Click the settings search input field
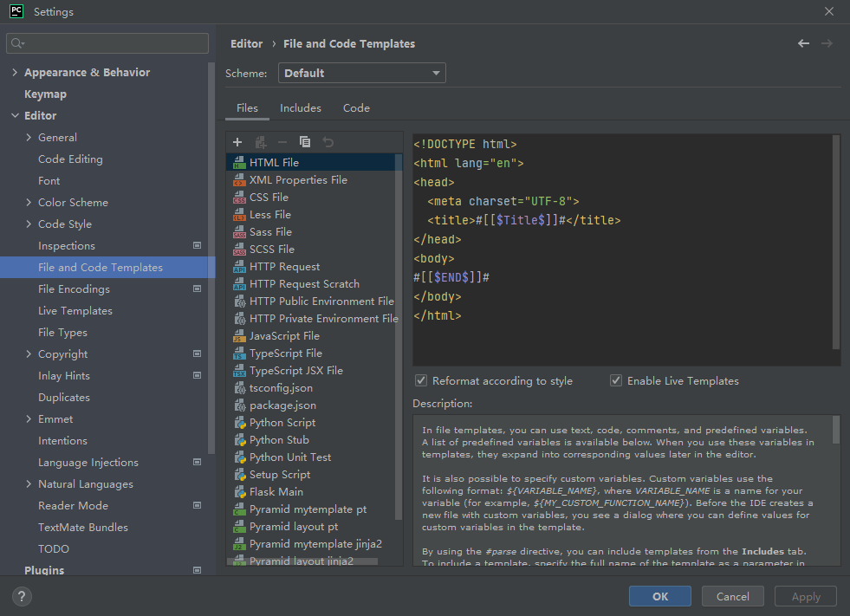850x616 pixels. coord(107,43)
